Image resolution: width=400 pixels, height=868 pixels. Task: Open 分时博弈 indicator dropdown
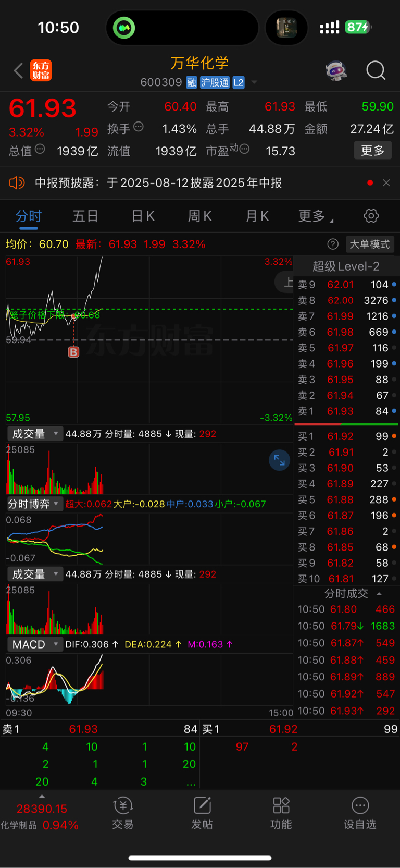point(35,504)
